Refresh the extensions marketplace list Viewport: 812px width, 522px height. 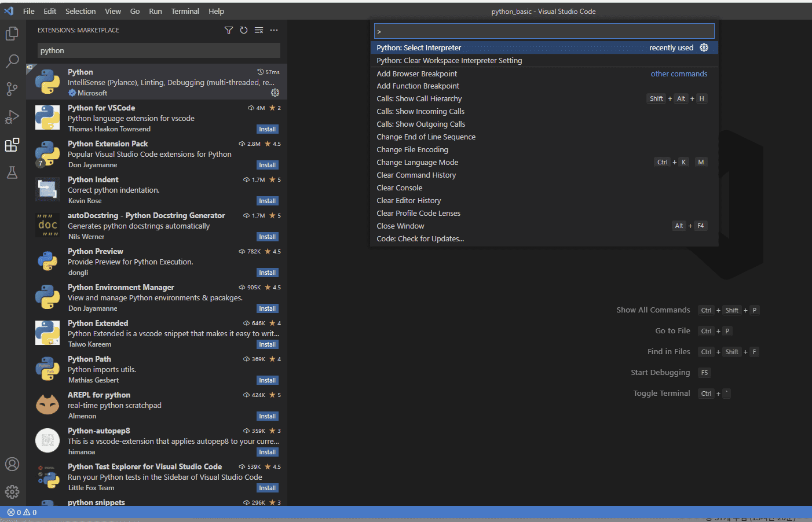244,30
